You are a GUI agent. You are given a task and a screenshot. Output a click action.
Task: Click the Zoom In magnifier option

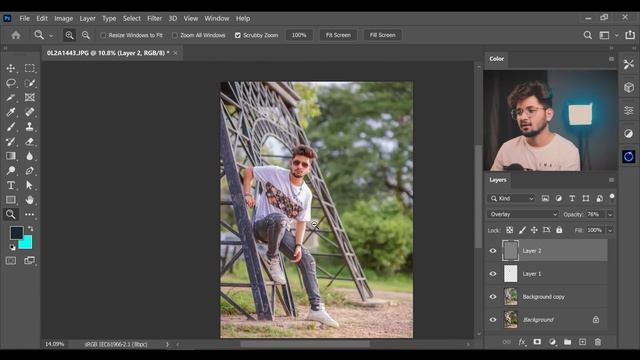click(x=69, y=35)
